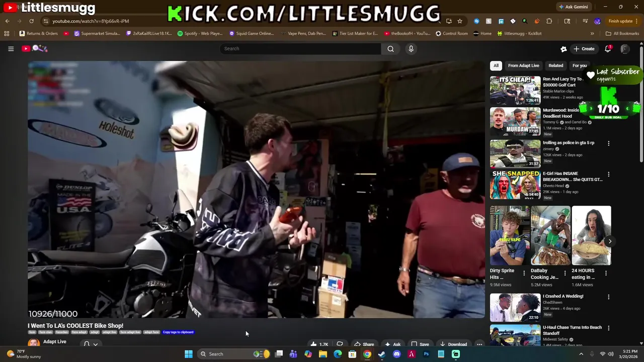Reload the page
Viewport: 644px width, 362px height.
coord(31,21)
